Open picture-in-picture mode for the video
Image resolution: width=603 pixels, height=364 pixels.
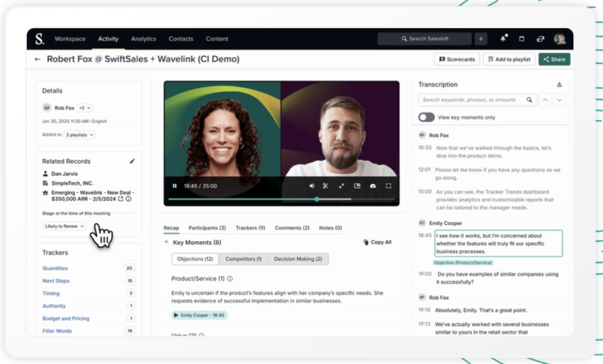357,186
